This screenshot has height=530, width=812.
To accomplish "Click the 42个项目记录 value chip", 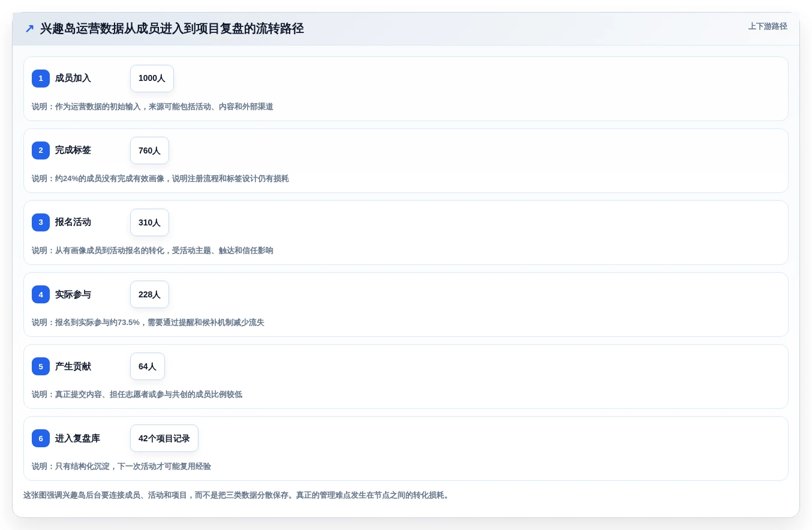I will pos(164,438).
